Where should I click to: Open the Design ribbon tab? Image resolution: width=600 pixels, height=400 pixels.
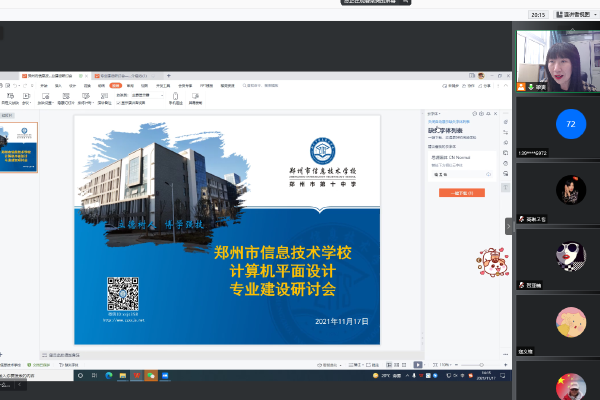pos(73,86)
